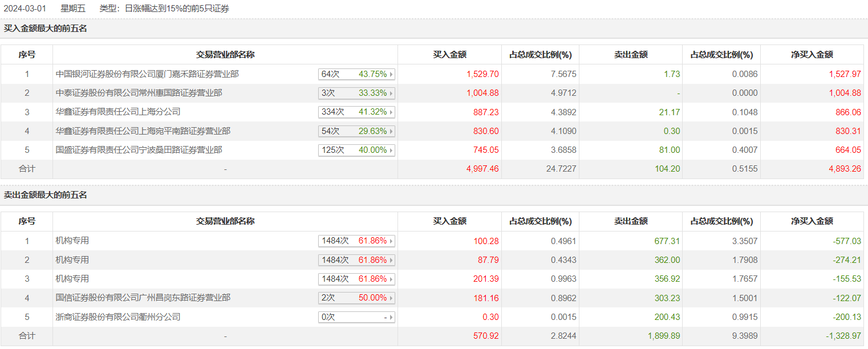Screen dimensions: 868x349
Task: Expand 1484次 badge in 机构专用 row 3
Action: (x=356, y=279)
